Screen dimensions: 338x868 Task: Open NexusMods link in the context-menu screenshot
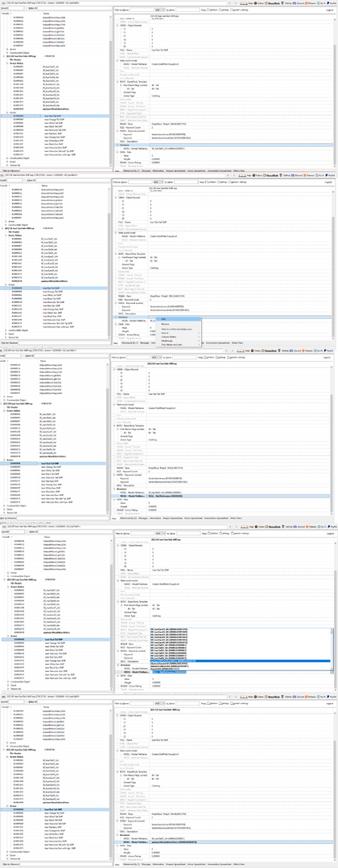coord(271,175)
